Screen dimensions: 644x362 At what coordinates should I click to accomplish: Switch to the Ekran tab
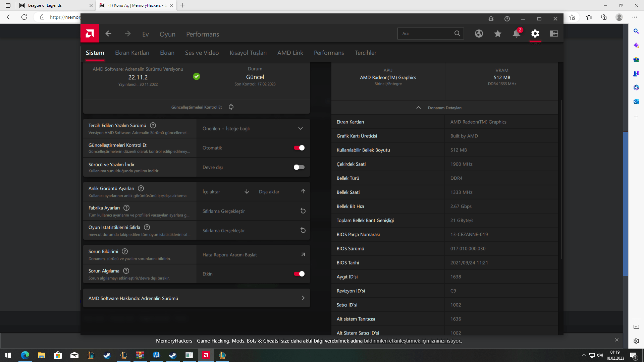point(167,53)
